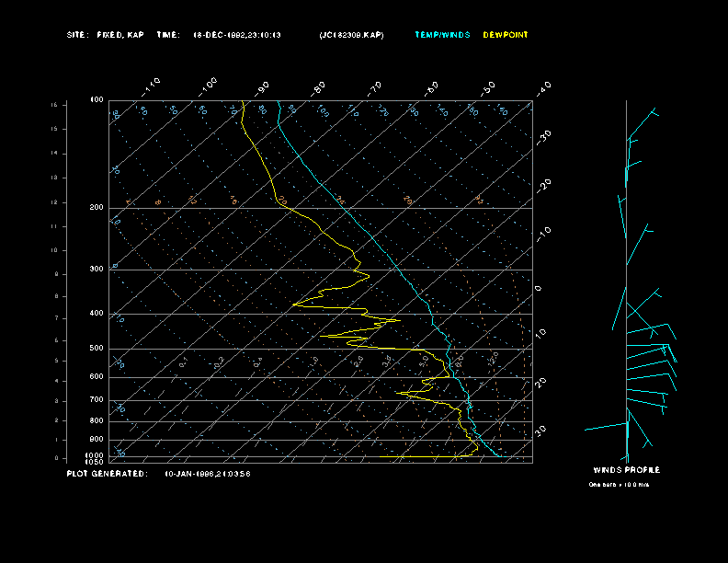Click the cyan TEMP/WINDS legend label
This screenshot has height=563, width=728.
click(x=441, y=35)
